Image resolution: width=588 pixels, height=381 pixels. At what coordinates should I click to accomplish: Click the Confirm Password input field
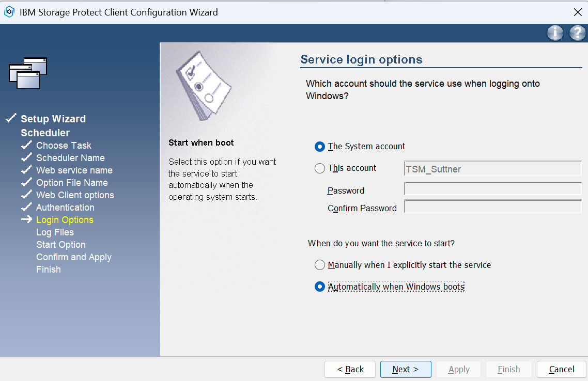(x=492, y=207)
